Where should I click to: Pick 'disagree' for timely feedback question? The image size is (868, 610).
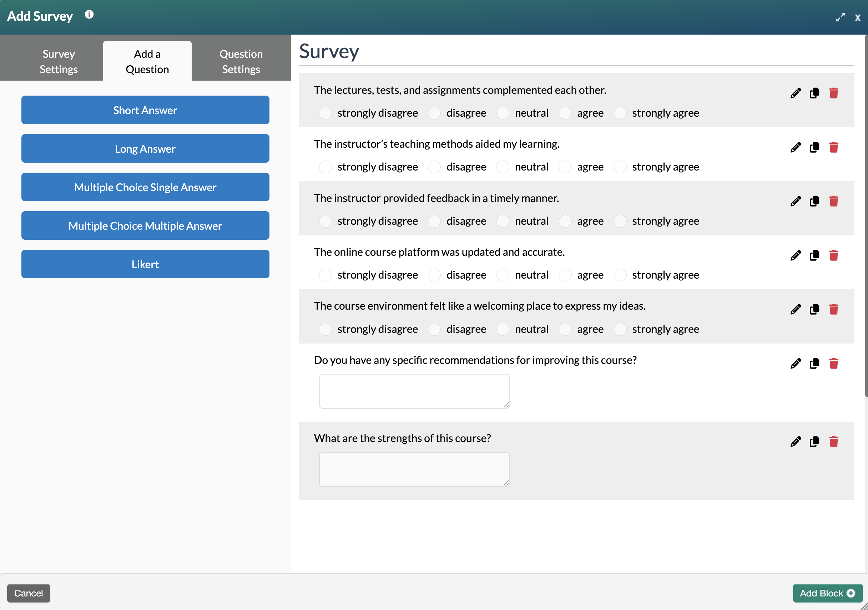tap(434, 221)
